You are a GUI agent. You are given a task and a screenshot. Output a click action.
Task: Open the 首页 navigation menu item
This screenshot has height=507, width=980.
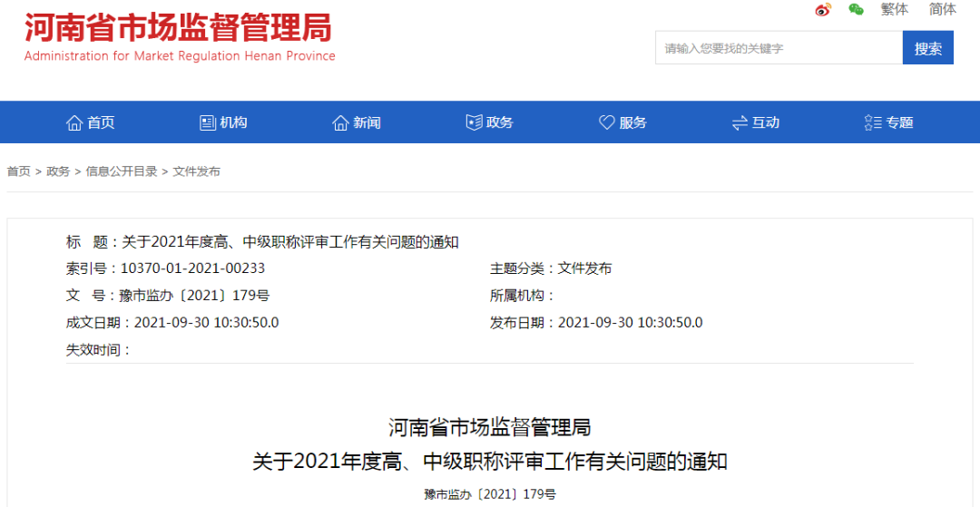[x=101, y=122]
